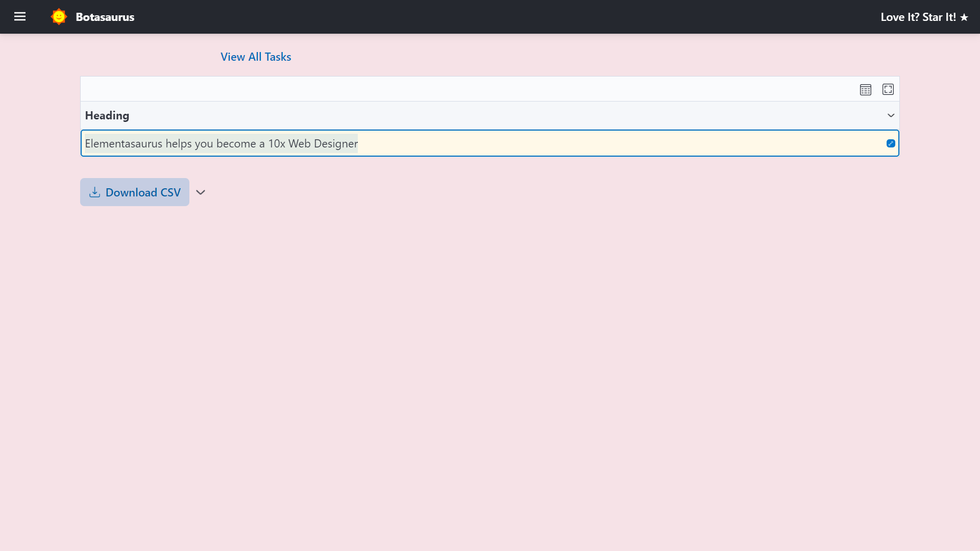
Task: Click the Botasaurus brand name in the header
Action: pyautogui.click(x=105, y=16)
